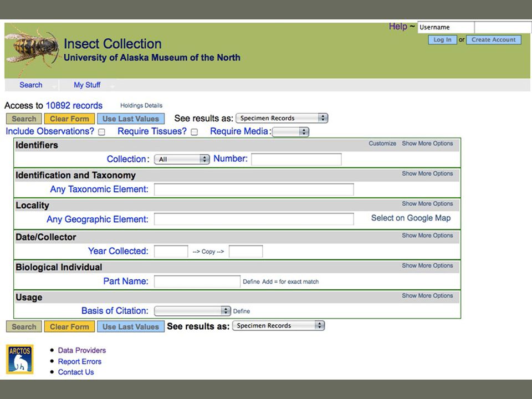Click the Username input field

click(446, 27)
